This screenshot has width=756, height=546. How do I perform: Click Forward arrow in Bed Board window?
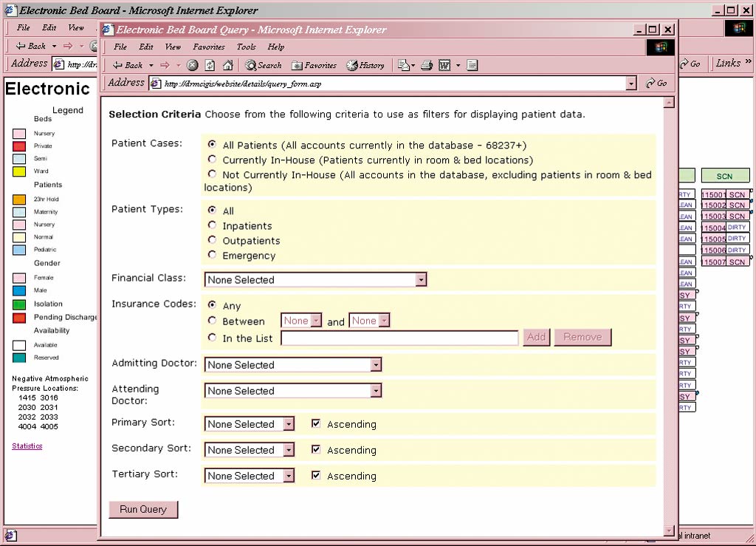(68, 46)
